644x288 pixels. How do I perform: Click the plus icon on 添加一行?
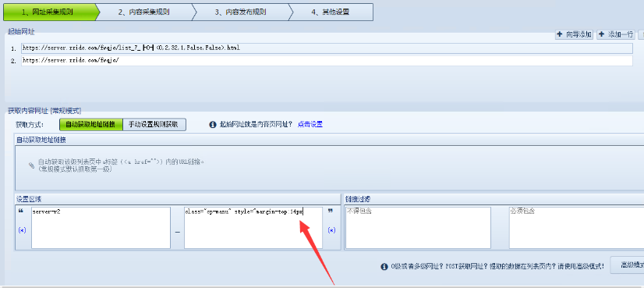click(x=602, y=34)
